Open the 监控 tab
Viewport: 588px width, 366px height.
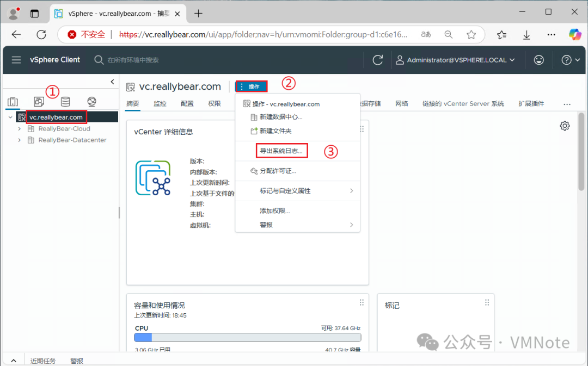click(x=160, y=104)
